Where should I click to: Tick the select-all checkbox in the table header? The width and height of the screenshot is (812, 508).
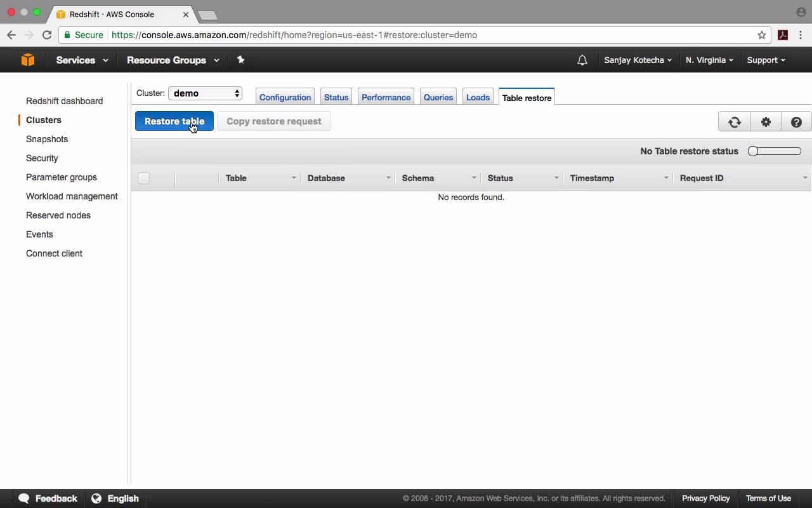click(x=143, y=178)
